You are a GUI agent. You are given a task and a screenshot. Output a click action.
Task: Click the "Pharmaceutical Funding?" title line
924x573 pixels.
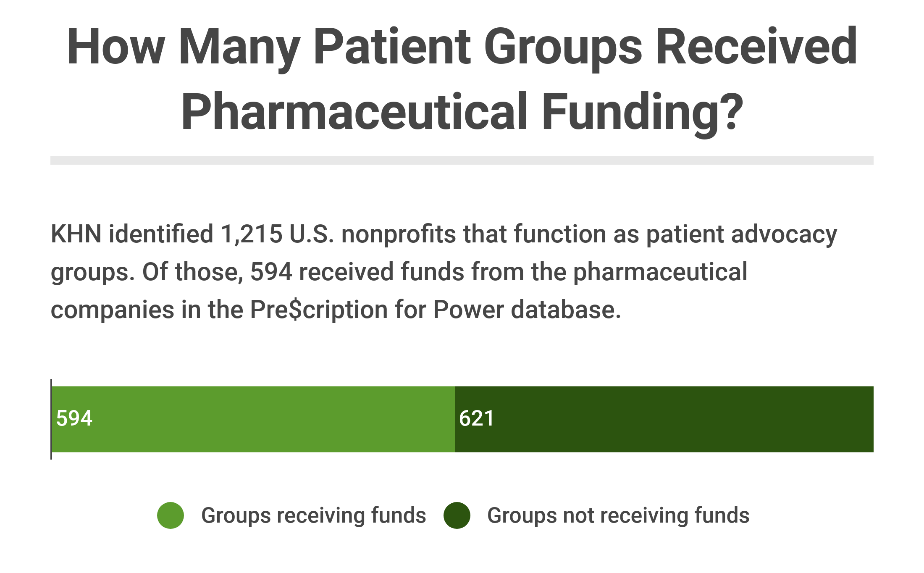click(x=462, y=112)
